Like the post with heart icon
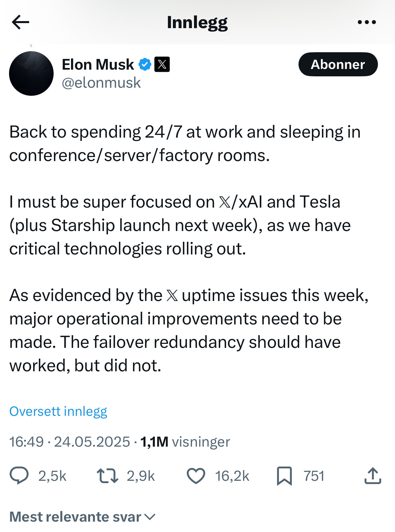395x532 pixels. pyautogui.click(x=196, y=476)
